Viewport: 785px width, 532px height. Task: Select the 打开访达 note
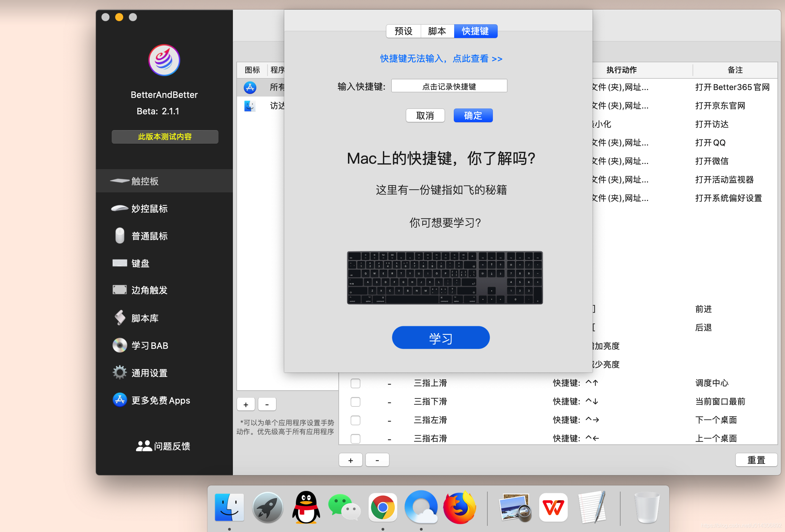coord(712,124)
